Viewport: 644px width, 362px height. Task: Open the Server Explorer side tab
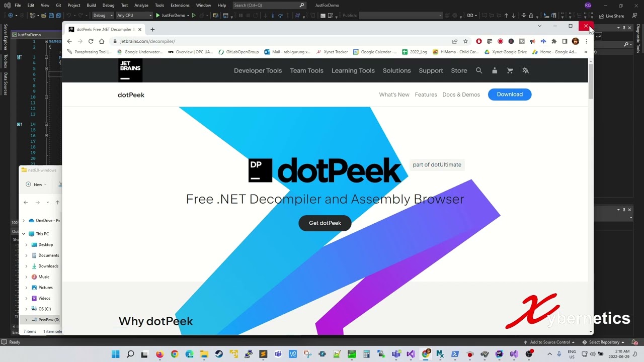pos(6,37)
